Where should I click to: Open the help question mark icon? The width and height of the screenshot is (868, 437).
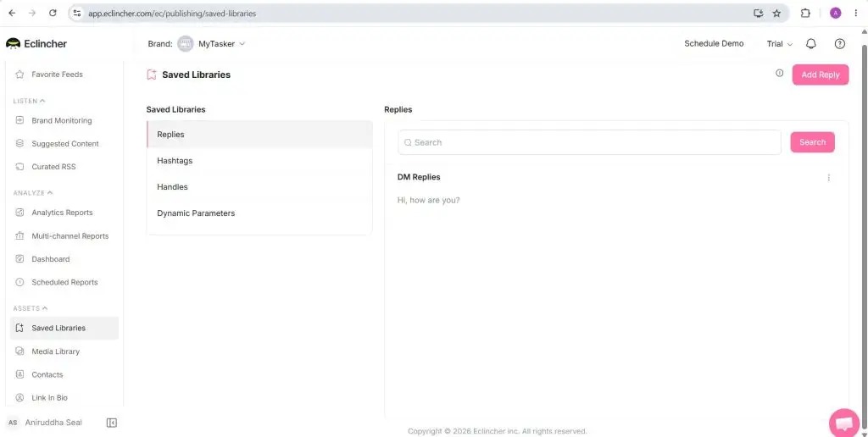tap(840, 44)
